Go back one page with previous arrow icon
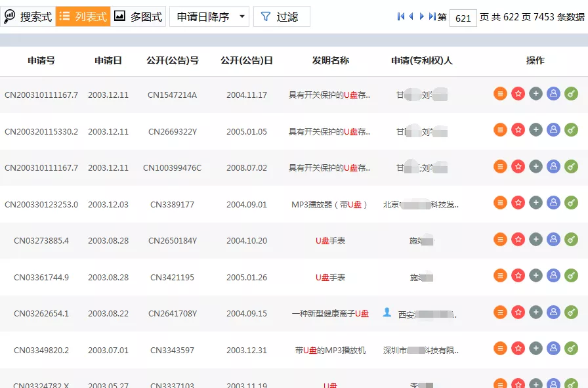588x388 pixels. pos(411,17)
